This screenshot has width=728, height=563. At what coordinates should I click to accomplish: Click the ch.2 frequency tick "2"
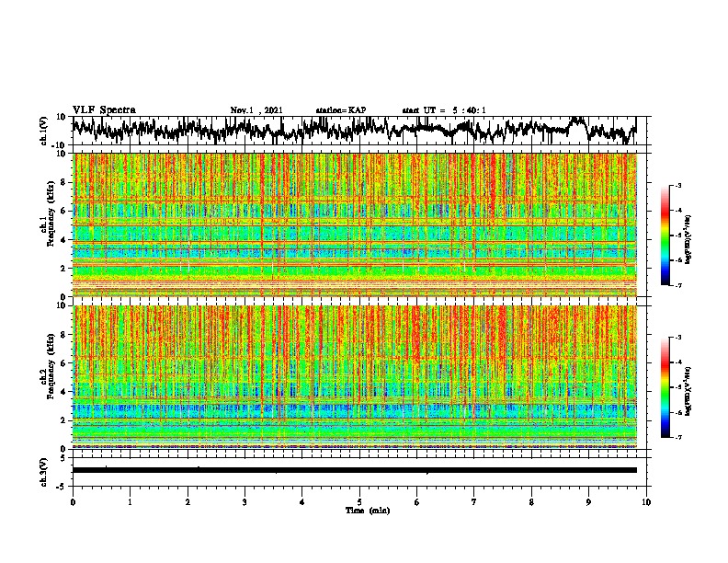pyautogui.click(x=63, y=420)
